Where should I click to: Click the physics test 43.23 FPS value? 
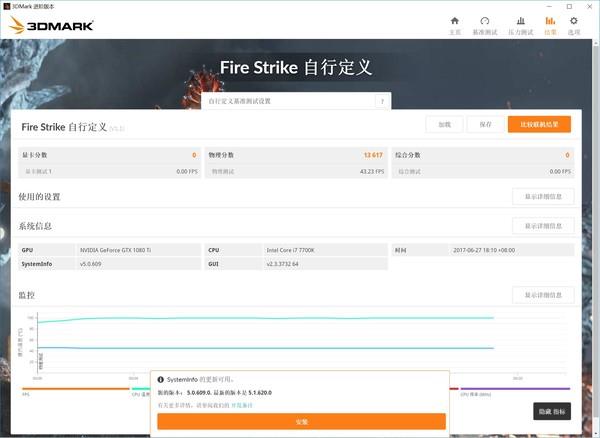coord(372,172)
